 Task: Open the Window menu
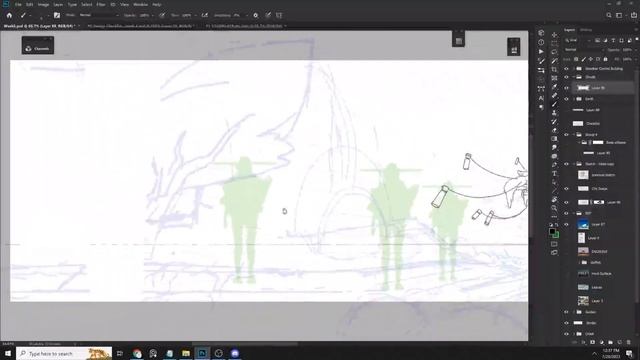(x=140, y=4)
